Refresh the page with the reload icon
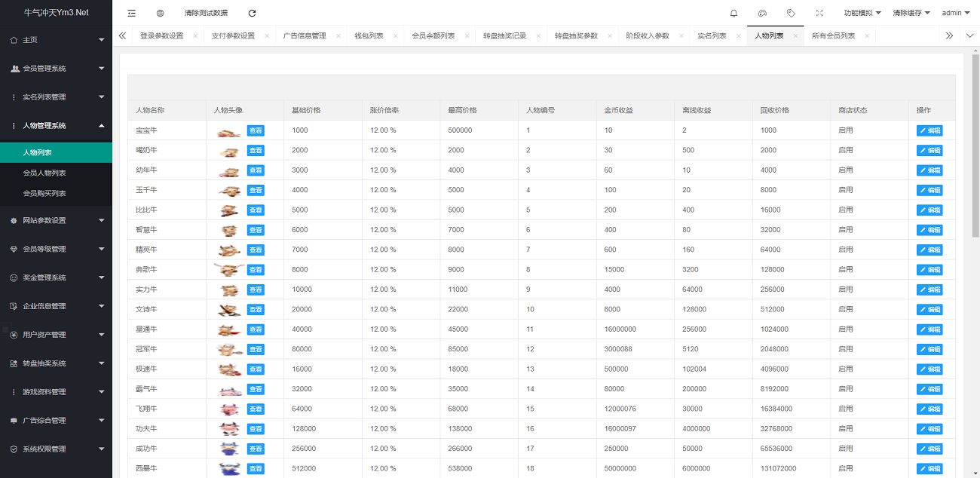The width and height of the screenshot is (980, 478). (x=252, y=13)
